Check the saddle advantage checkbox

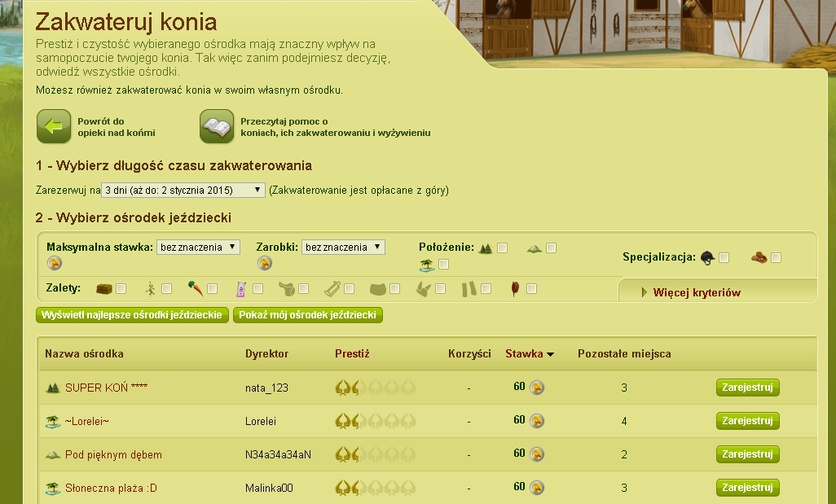tap(303, 289)
